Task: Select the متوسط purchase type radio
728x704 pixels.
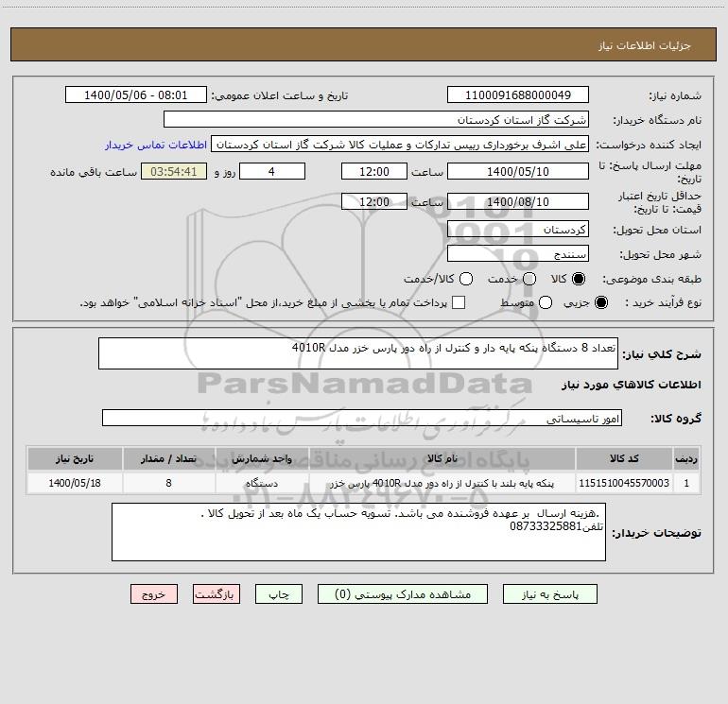Action: coord(546,302)
